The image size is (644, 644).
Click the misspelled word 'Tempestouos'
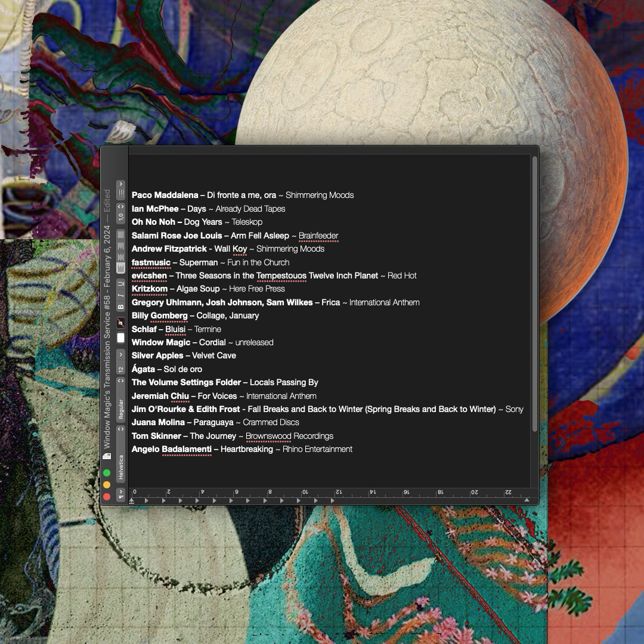coord(281,275)
